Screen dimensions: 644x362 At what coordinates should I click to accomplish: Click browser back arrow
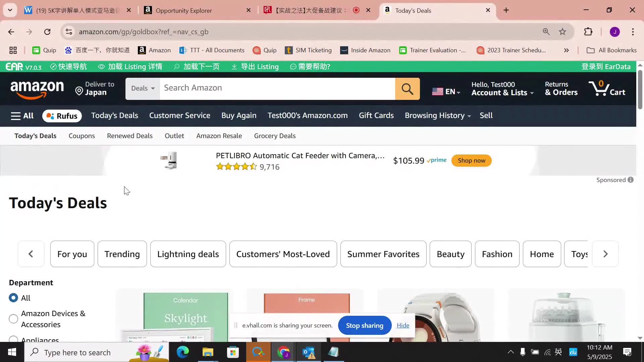click(11, 32)
